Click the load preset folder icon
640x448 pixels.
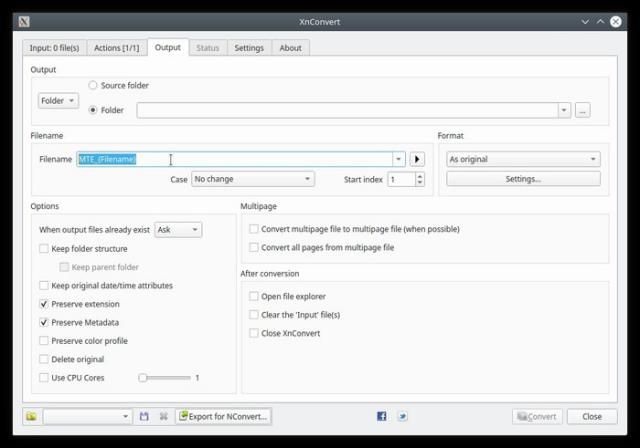point(31,416)
